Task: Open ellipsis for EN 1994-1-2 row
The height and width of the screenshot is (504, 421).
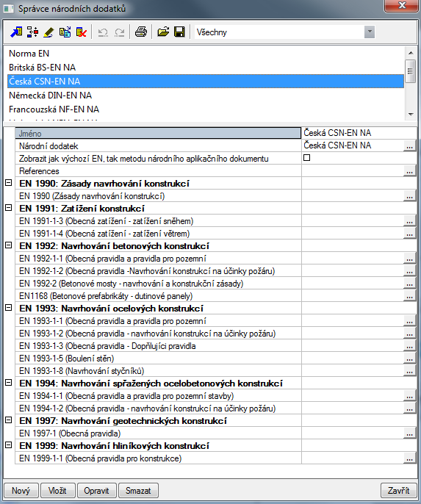Action: point(409,408)
